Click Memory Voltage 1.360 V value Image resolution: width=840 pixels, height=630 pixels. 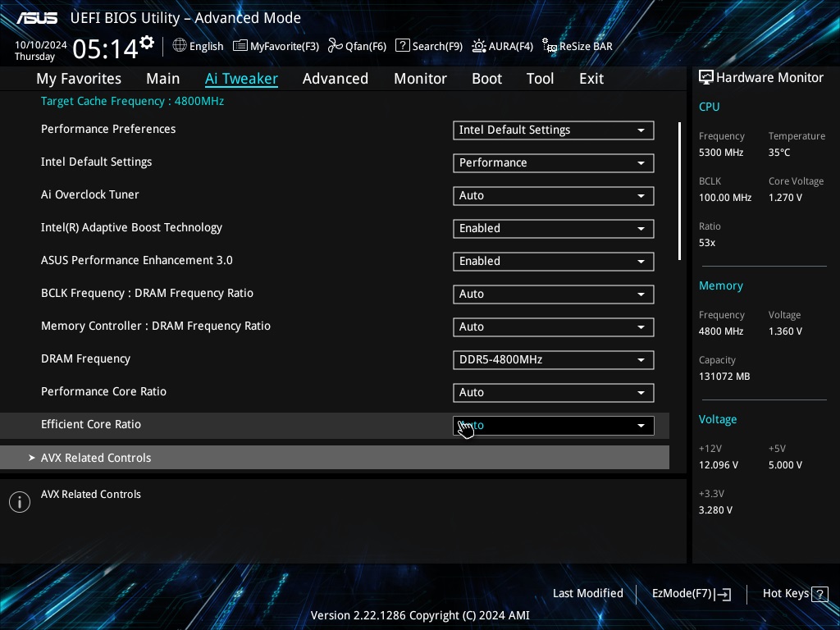pyautogui.click(x=785, y=331)
